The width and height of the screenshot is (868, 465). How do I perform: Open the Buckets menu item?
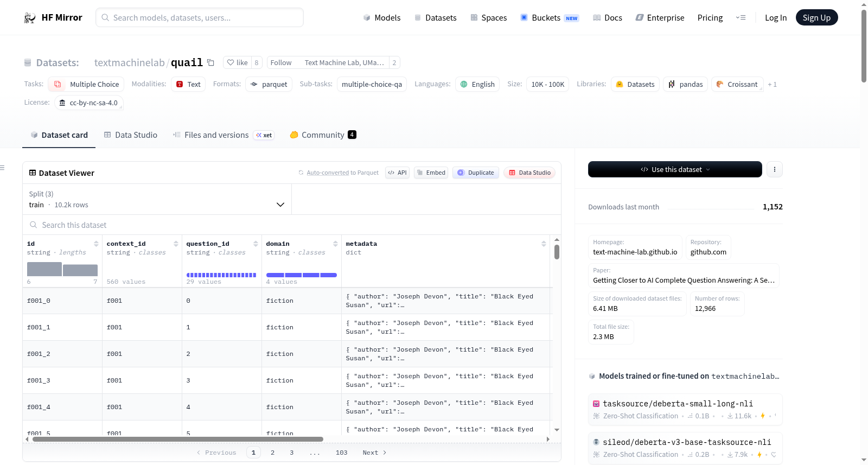pyautogui.click(x=550, y=18)
